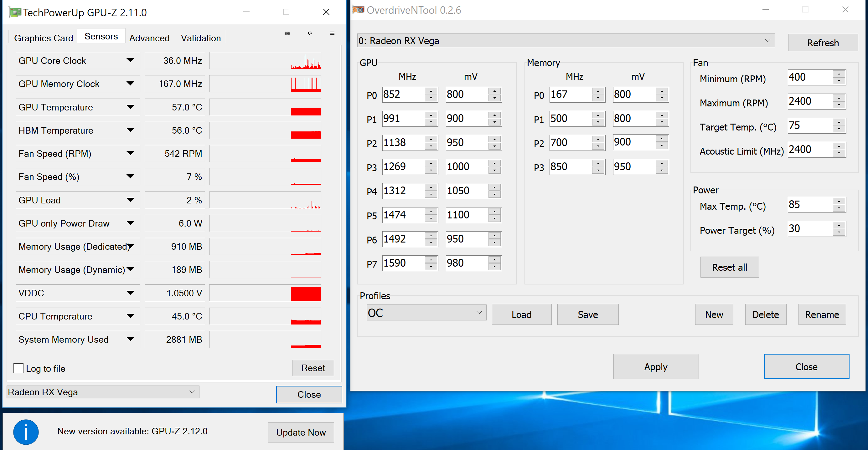Increase GPU P7 MHz with up arrow
868x450 pixels.
pos(431,259)
